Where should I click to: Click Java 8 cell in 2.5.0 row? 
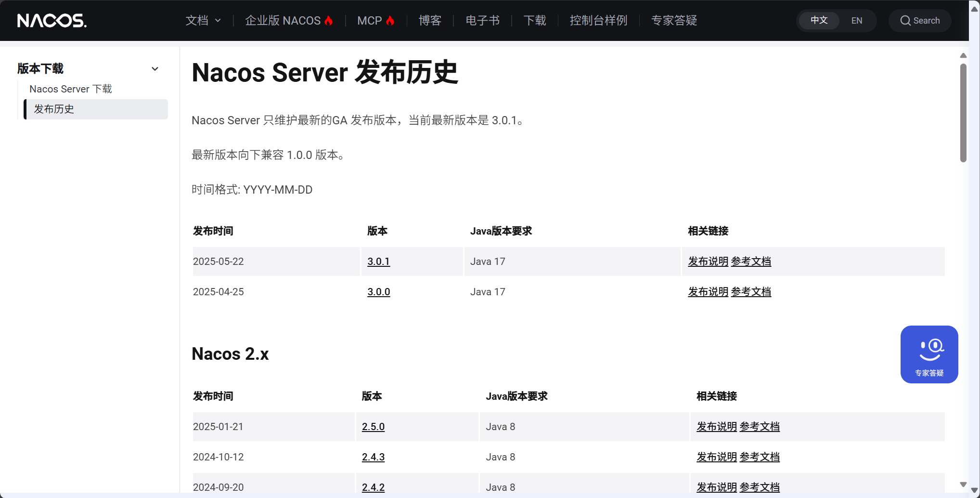[584, 427]
